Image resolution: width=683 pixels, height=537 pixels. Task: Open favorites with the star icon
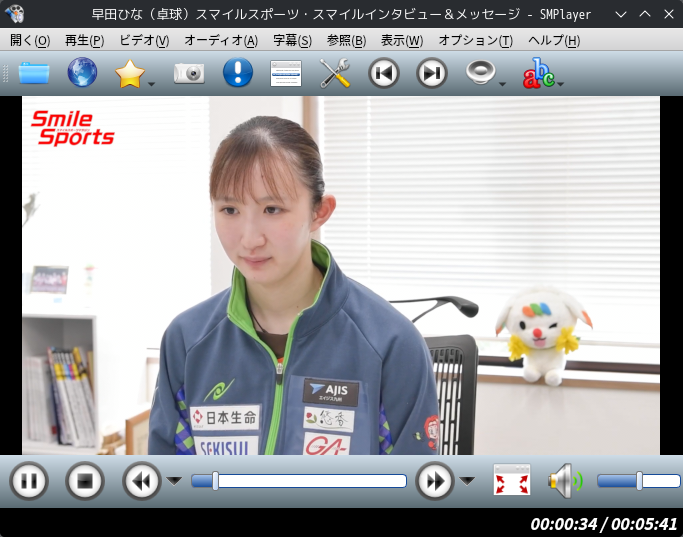(x=129, y=73)
